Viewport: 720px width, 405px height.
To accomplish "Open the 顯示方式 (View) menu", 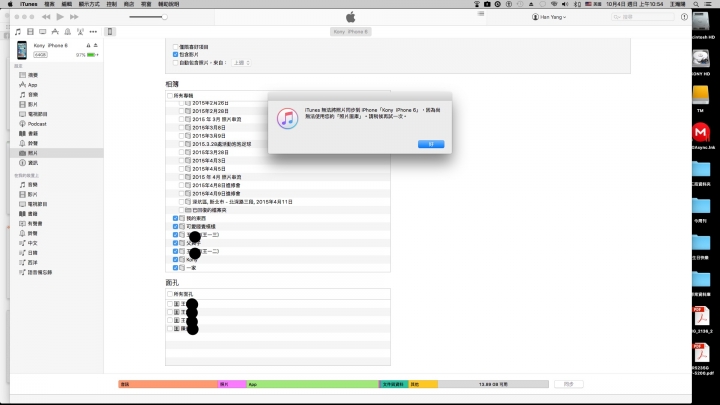I will tap(89, 4).
